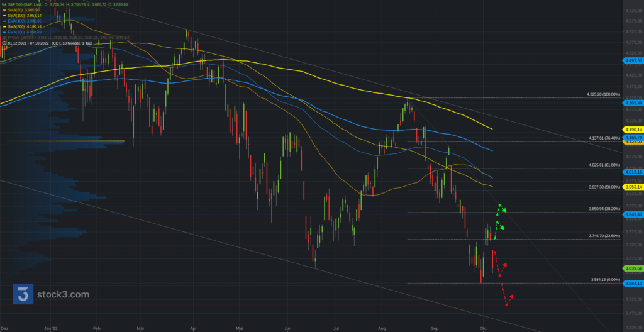Select the EMA(200) legend entry
The image size is (644, 332).
point(25,32)
